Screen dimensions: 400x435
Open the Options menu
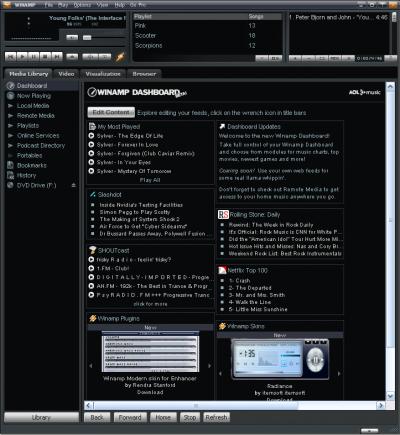click(x=82, y=5)
